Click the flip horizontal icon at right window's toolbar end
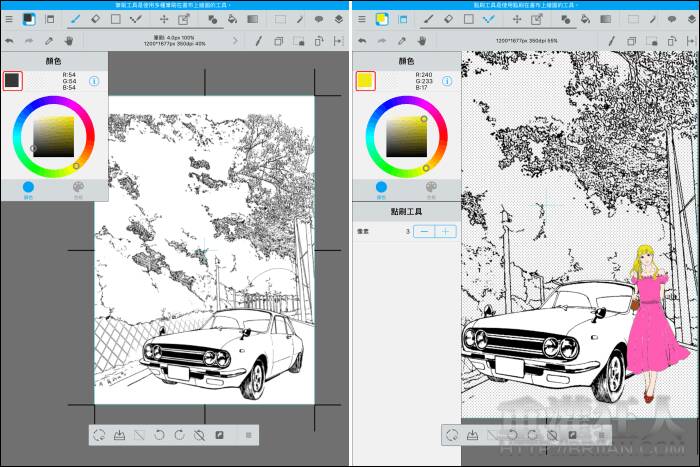Image resolution: width=700 pixels, height=467 pixels. click(x=691, y=42)
